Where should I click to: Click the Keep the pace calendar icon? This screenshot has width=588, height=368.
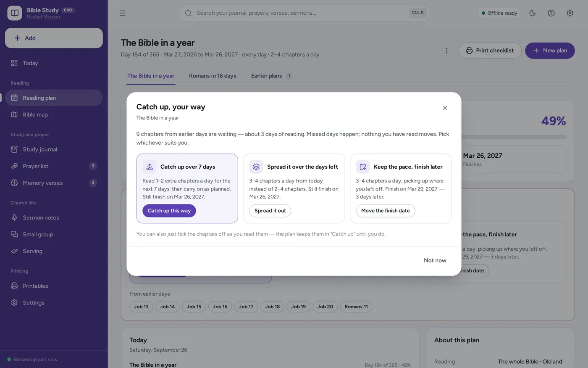[x=363, y=167]
